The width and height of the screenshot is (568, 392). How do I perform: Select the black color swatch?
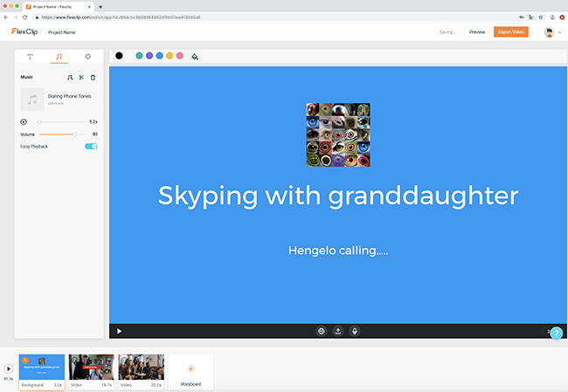119,56
